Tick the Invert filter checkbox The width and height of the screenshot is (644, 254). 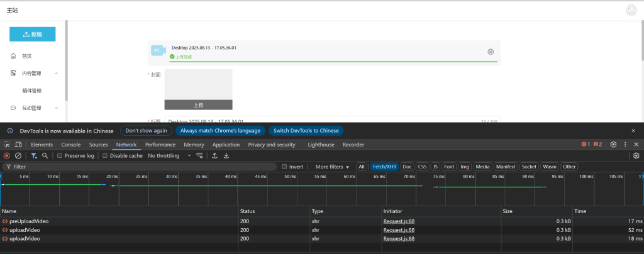pyautogui.click(x=284, y=167)
